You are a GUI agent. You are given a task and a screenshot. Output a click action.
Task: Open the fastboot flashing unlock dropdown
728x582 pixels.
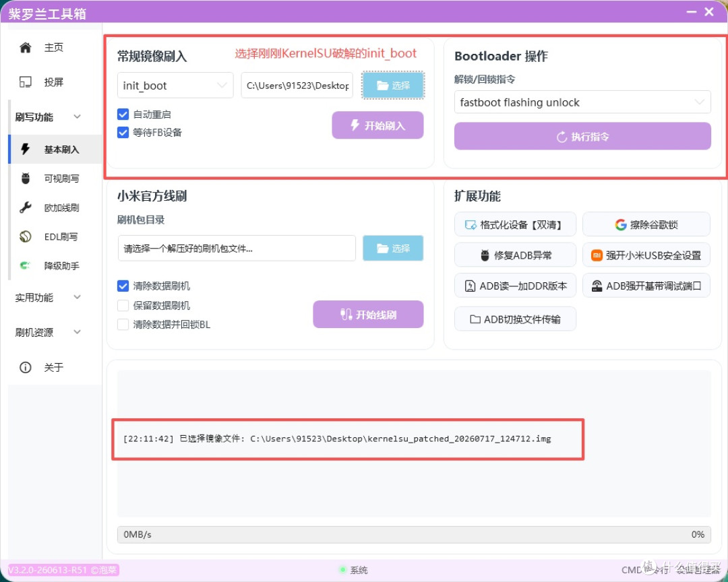click(582, 102)
